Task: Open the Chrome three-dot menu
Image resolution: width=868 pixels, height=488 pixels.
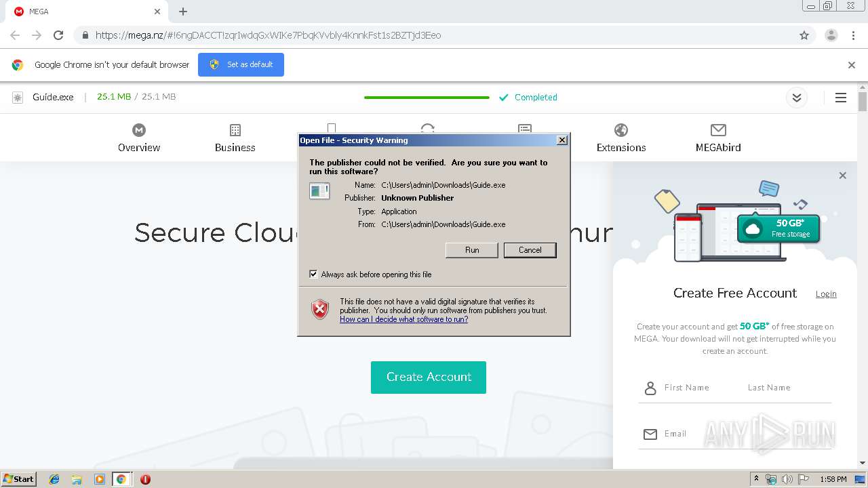Action: click(x=854, y=35)
